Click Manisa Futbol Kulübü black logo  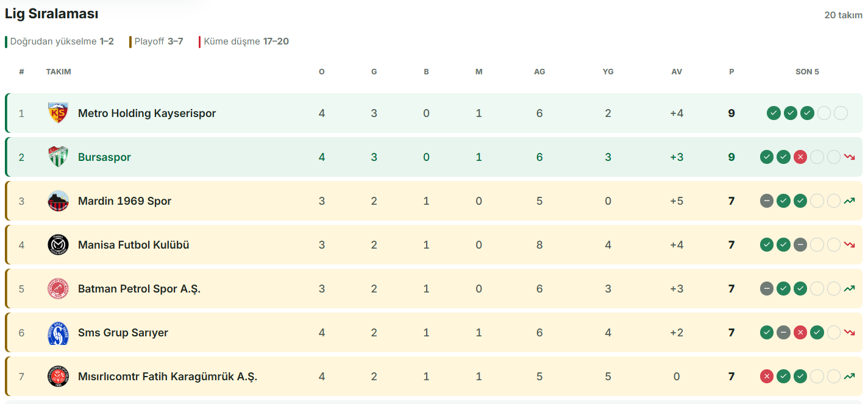58,245
